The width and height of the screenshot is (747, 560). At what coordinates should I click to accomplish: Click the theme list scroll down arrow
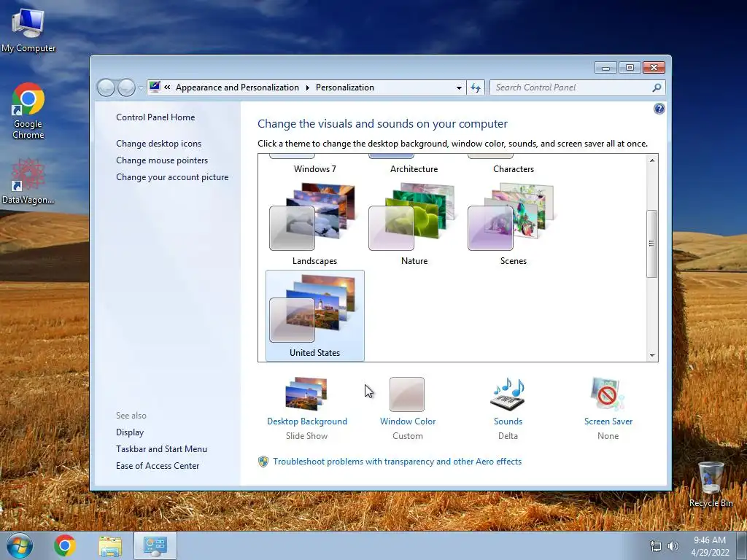point(651,356)
